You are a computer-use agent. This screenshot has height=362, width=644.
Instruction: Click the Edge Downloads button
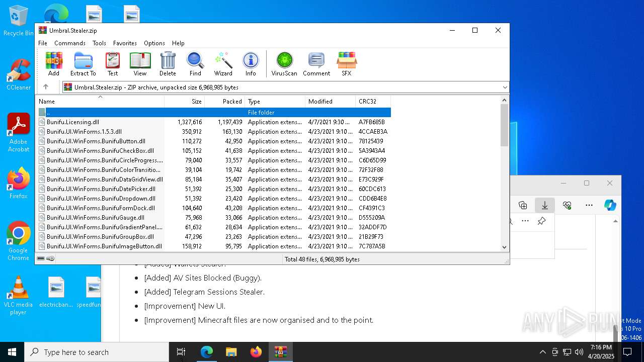(x=545, y=205)
